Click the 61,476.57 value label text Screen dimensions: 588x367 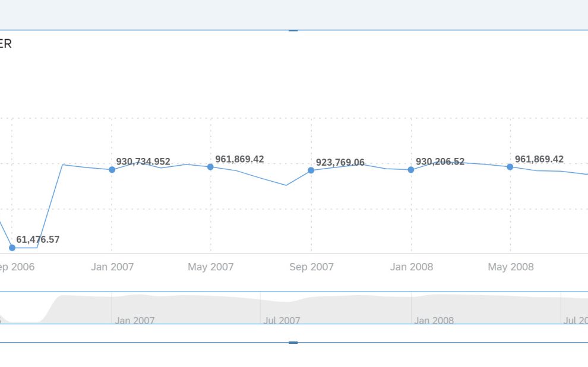tap(38, 240)
